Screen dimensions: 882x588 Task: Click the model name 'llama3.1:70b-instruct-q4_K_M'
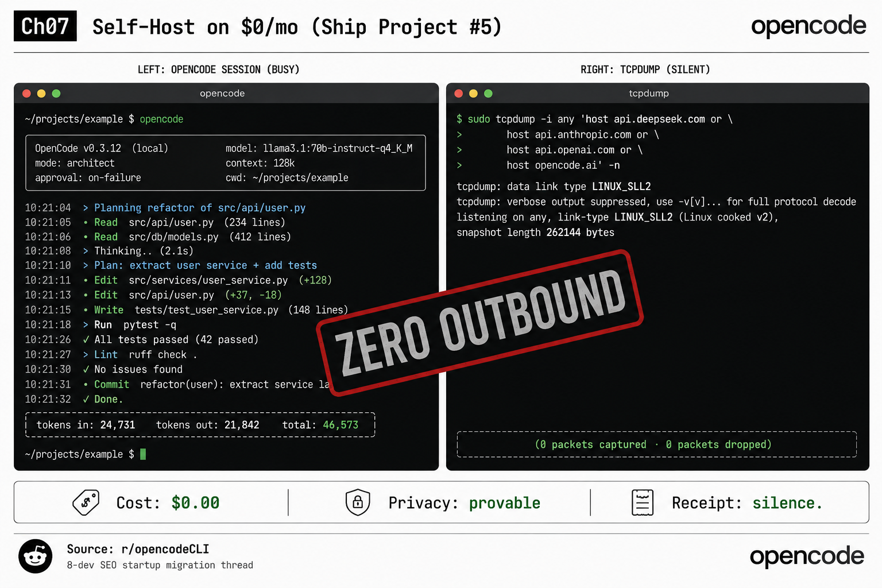(x=338, y=148)
